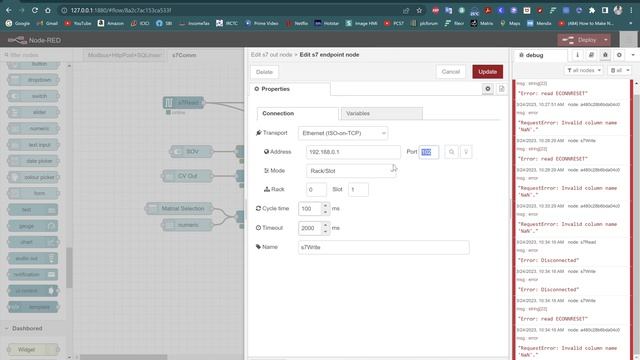Click the Rack input field

(316, 189)
